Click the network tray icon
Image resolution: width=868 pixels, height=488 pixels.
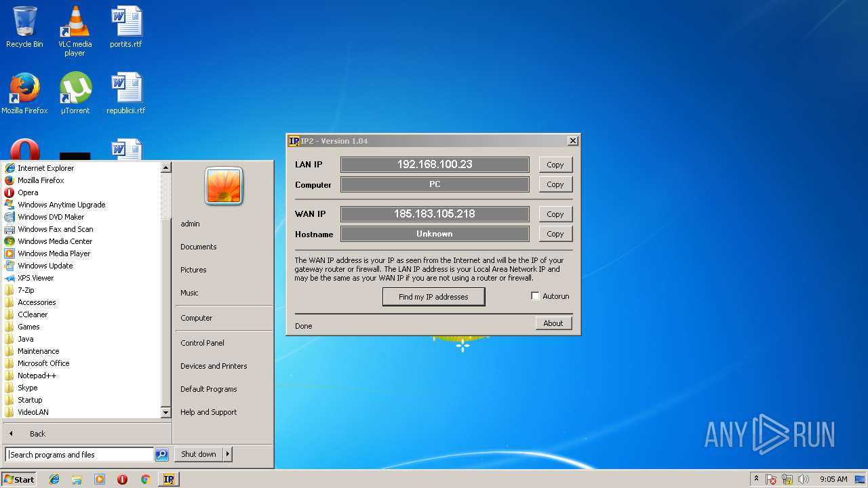787,479
